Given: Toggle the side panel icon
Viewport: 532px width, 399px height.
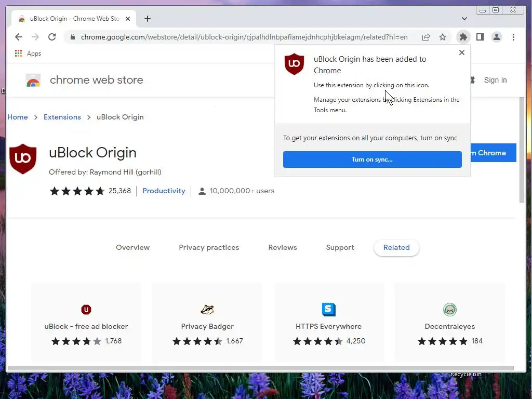Looking at the screenshot, I should tap(480, 37).
